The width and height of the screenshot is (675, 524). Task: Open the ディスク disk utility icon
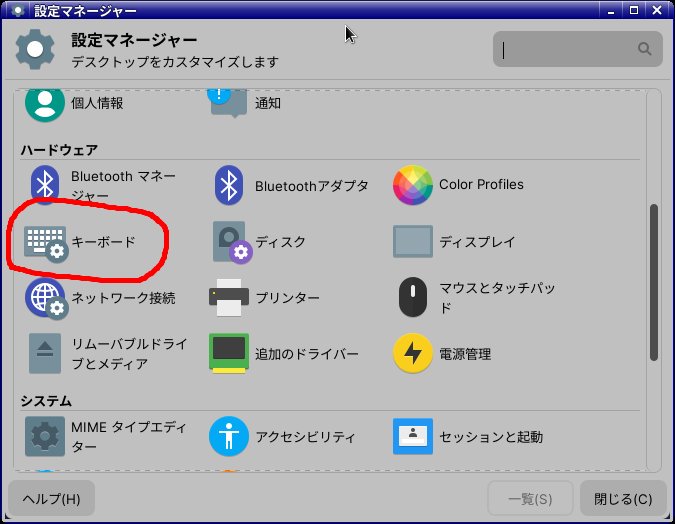232,242
